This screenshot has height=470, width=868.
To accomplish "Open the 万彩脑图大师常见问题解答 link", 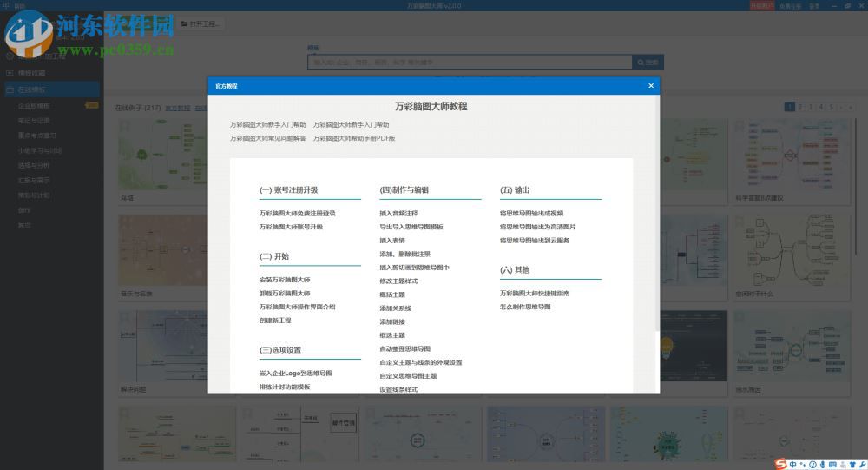I will (268, 138).
